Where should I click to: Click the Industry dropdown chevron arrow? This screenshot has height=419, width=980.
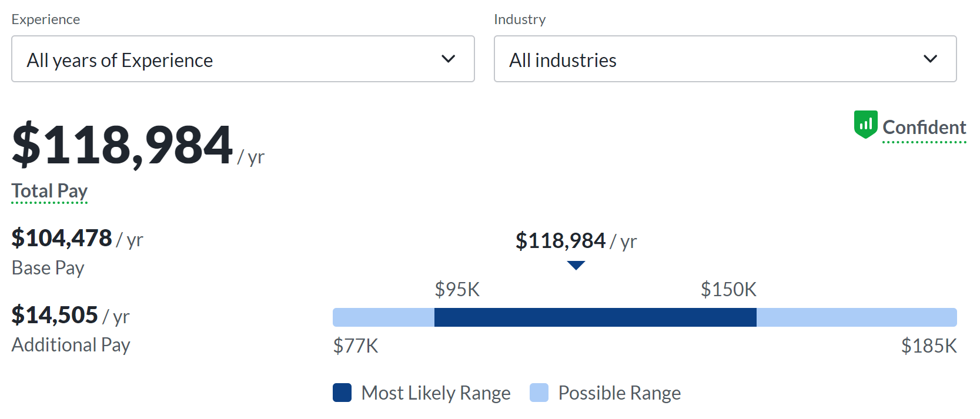(930, 59)
